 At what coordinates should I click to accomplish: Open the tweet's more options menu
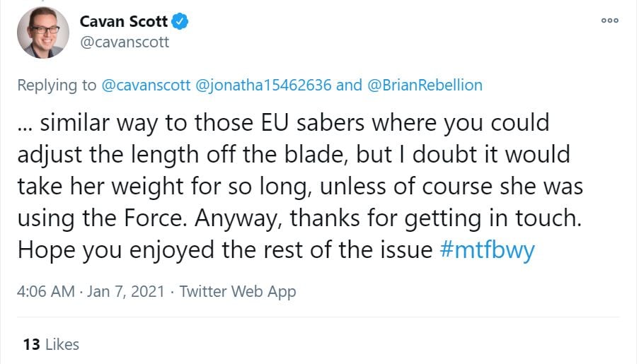point(609,20)
